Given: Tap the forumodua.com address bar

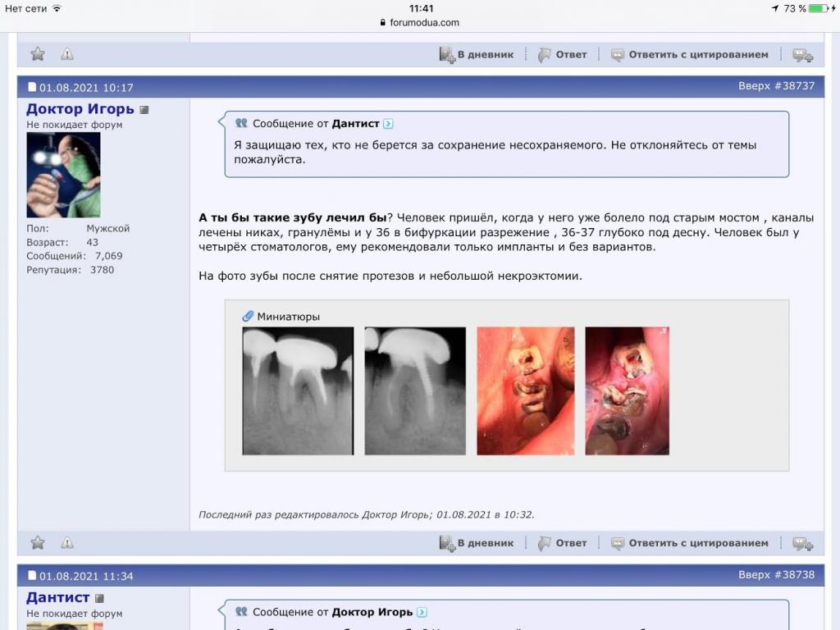Looking at the screenshot, I should [420, 23].
